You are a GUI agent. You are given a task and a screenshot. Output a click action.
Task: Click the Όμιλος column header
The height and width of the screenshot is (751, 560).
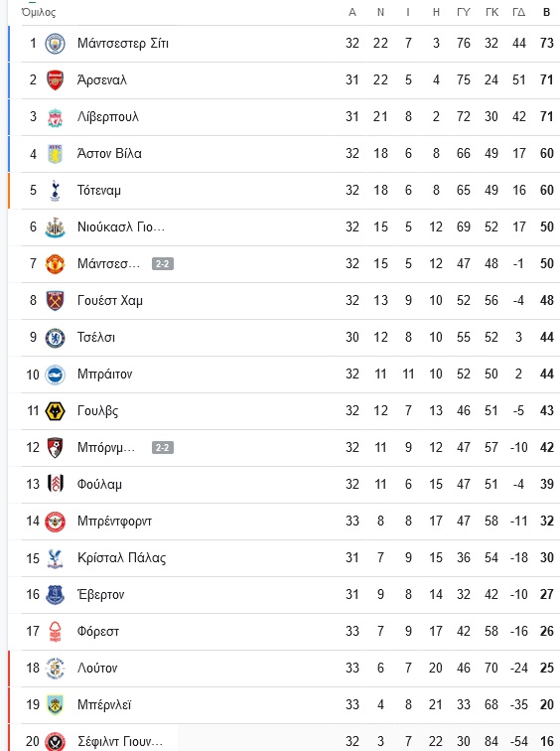(39, 12)
